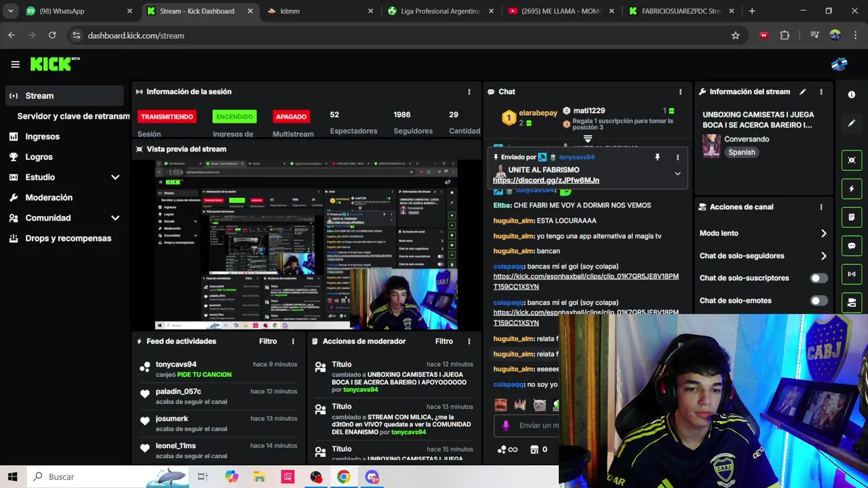Toggle Chat de solo-suscriptores switch
The image size is (868, 488).
pyautogui.click(x=818, y=278)
